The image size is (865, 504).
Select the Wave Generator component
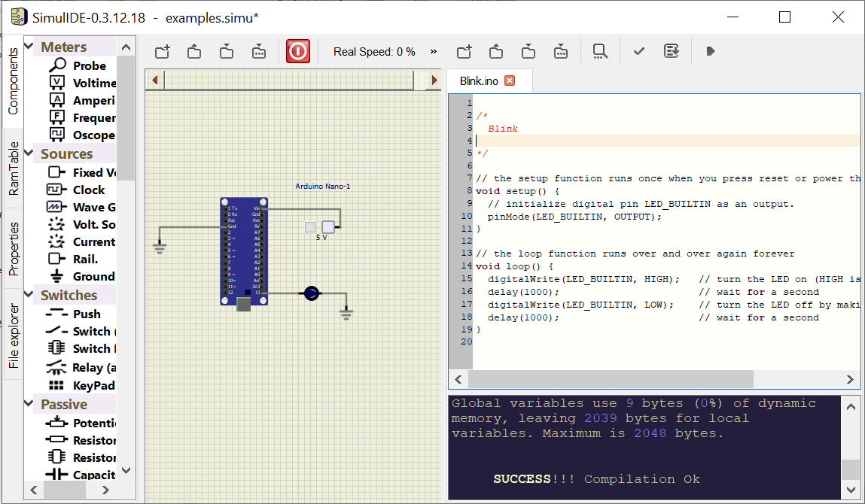81,208
